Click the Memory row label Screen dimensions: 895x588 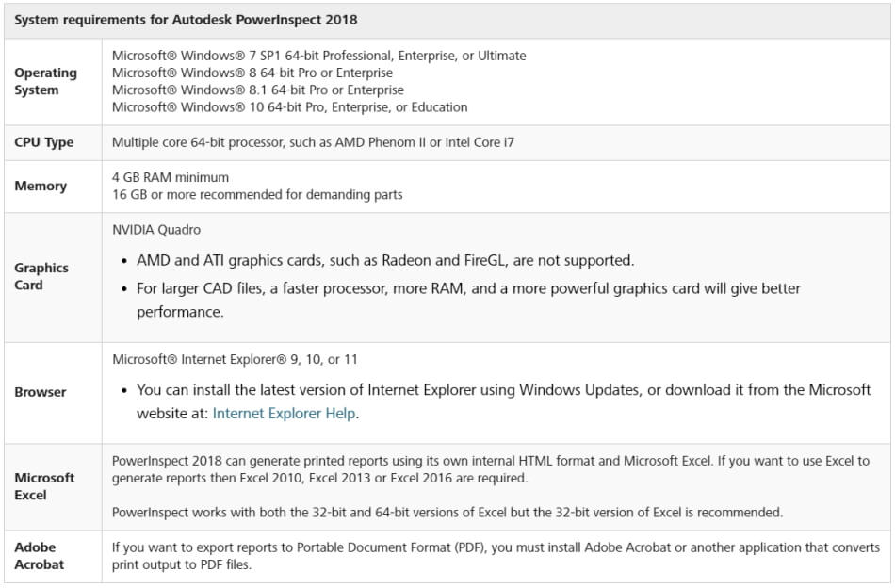41,187
